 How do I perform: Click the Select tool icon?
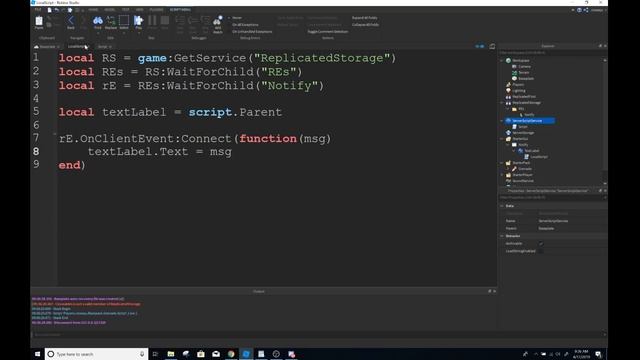(124, 20)
